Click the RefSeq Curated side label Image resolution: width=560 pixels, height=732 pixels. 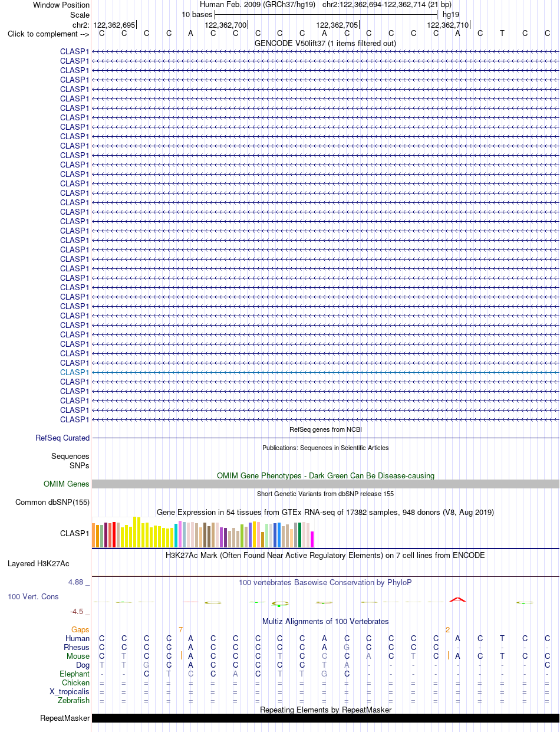tap(62, 438)
